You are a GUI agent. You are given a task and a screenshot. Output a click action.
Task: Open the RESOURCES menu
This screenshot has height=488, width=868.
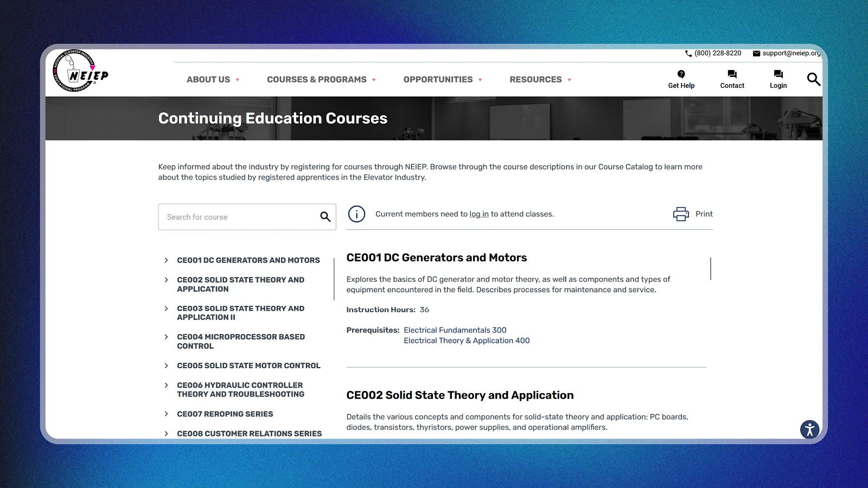pos(535,80)
